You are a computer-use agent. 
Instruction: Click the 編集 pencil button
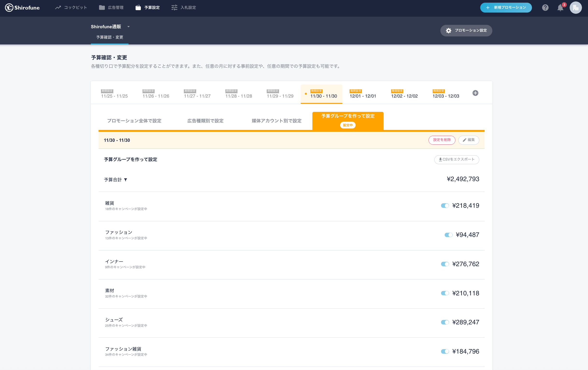click(x=468, y=140)
